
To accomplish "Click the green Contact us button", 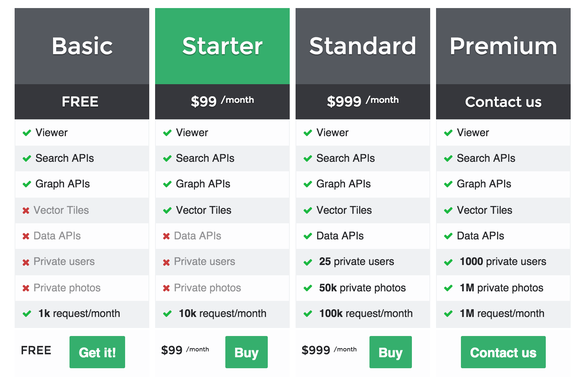I will 503,352.
